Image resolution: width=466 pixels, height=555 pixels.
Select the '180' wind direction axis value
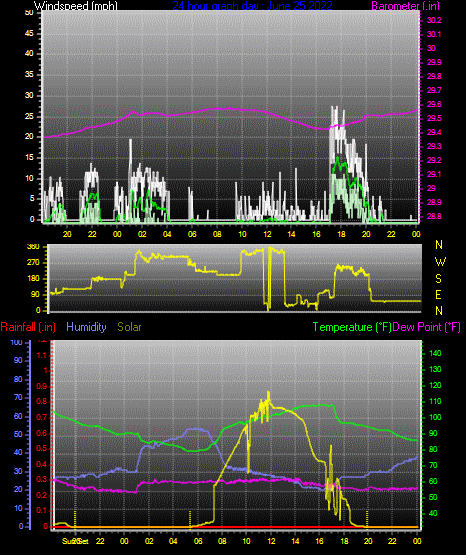(x=33, y=279)
